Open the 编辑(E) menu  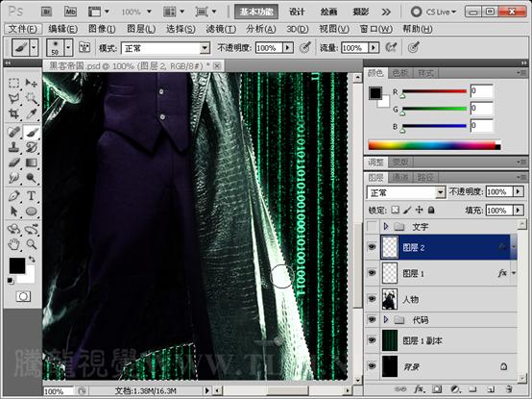coord(62,29)
